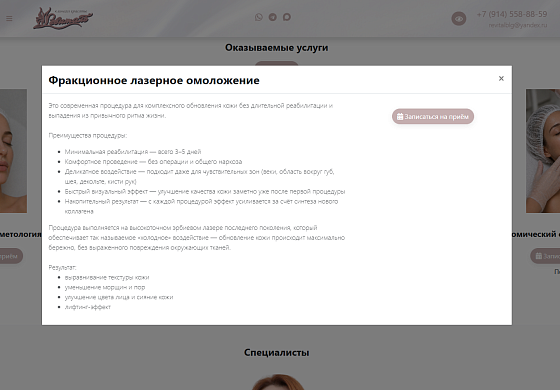Screen dimensions: 560x390
Task: Click the right service card photo
Action: (543, 151)
